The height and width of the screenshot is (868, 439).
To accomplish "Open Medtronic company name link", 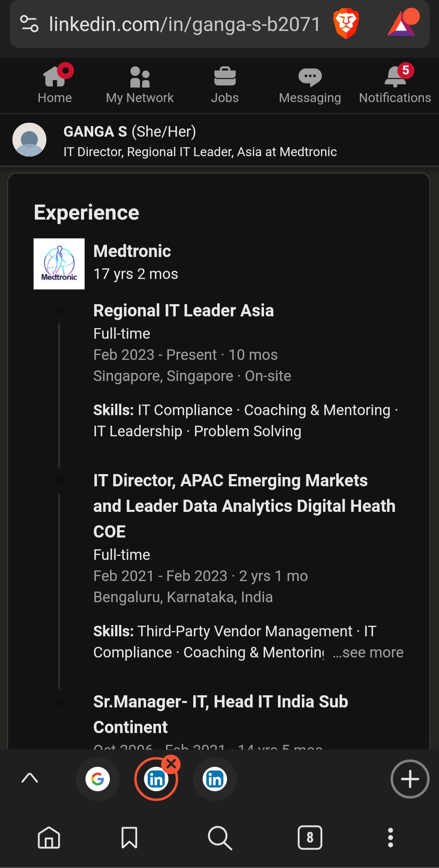I will pos(132,251).
